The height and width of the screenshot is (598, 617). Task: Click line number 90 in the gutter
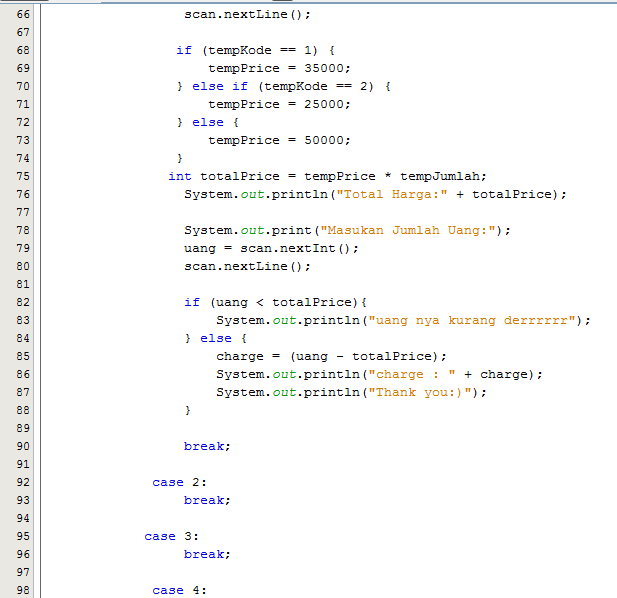(23, 447)
